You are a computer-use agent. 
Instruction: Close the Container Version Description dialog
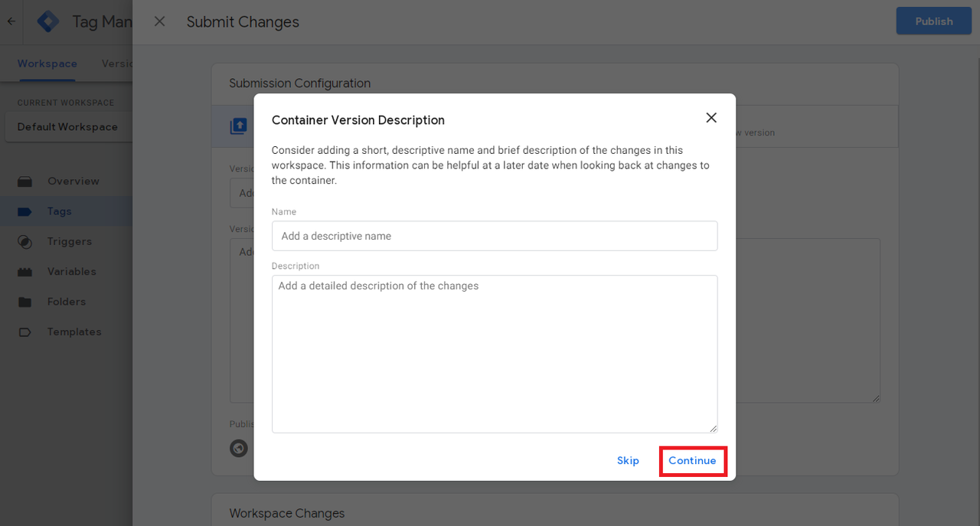coord(711,118)
